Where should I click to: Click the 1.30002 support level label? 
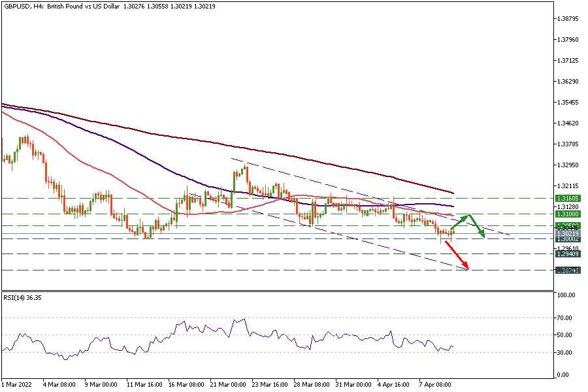tap(566, 239)
